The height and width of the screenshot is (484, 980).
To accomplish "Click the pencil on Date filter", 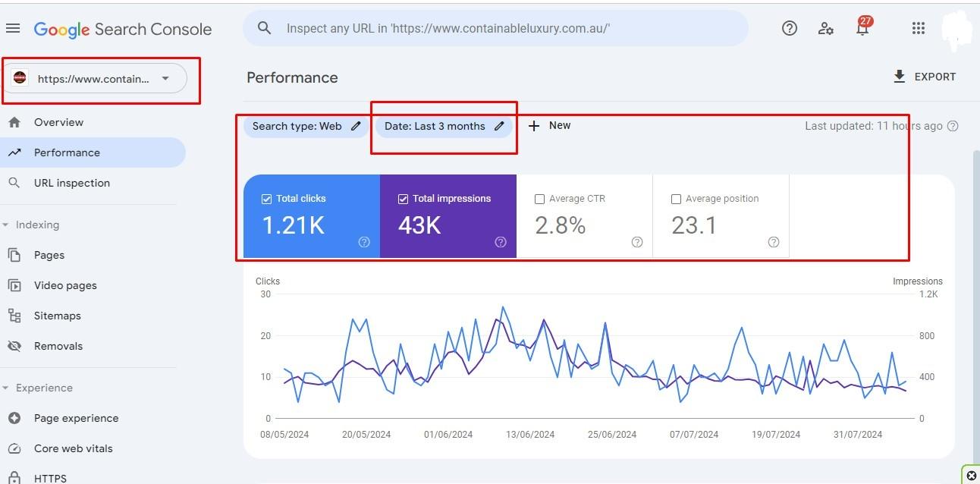I will (499, 127).
